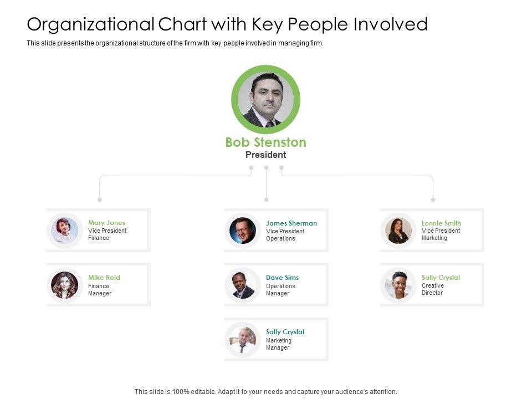
Task: Select the Marketing Manager's avatar photo
Action: click(243, 340)
